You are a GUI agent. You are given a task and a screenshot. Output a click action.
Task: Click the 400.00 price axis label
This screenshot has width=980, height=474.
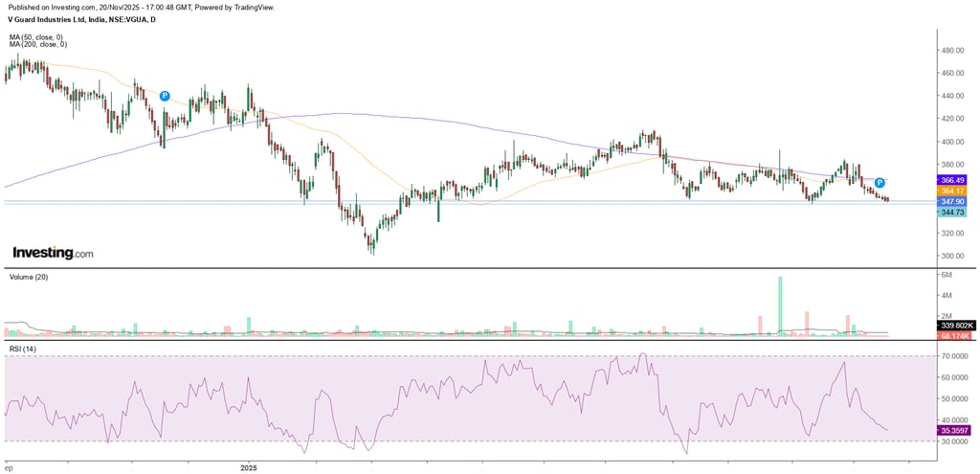(953, 142)
